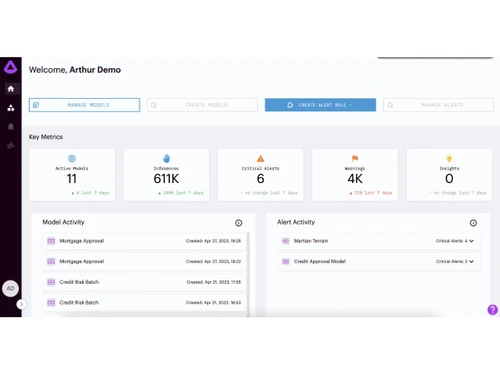Open the purple help question mark
The height and width of the screenshot is (375, 500).
492,310
